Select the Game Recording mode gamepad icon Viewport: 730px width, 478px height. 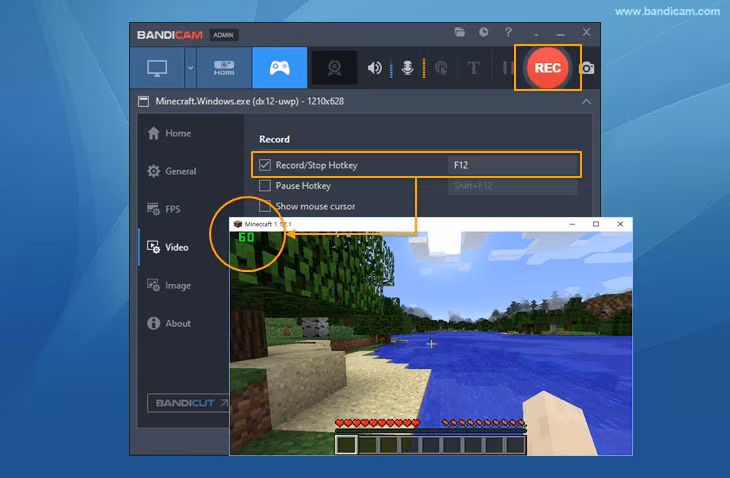coord(280,68)
